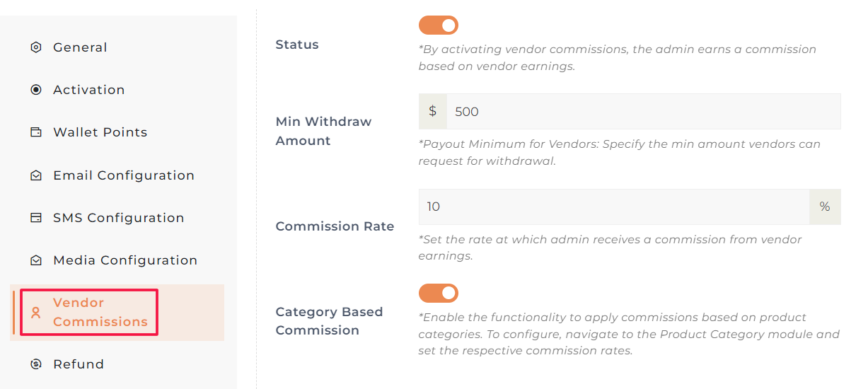Select SMS Configuration menu item
This screenshot has height=389, width=868.
(118, 218)
